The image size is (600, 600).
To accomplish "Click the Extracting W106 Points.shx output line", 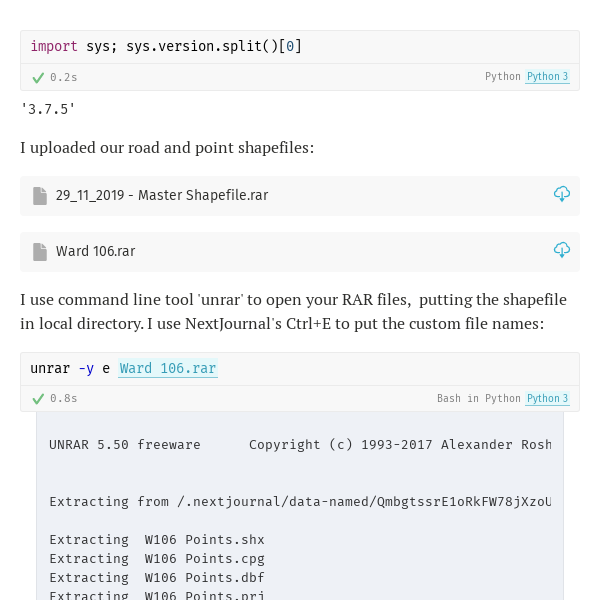I will 157,540.
